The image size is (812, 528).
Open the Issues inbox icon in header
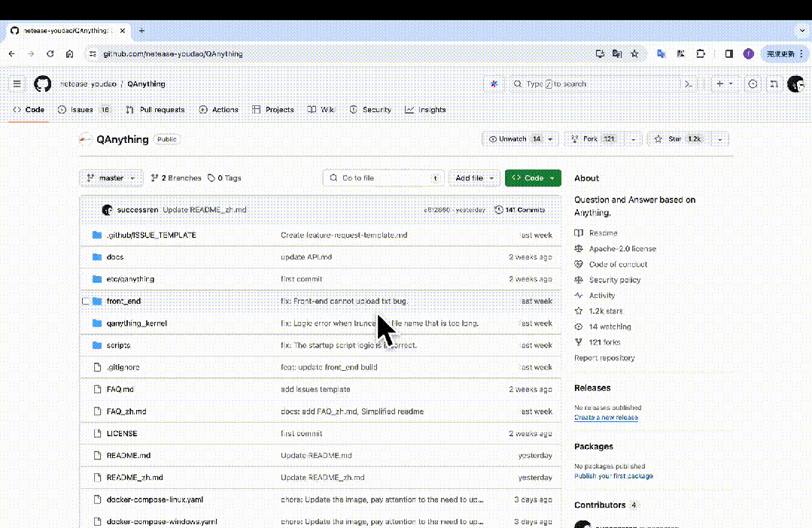753,84
